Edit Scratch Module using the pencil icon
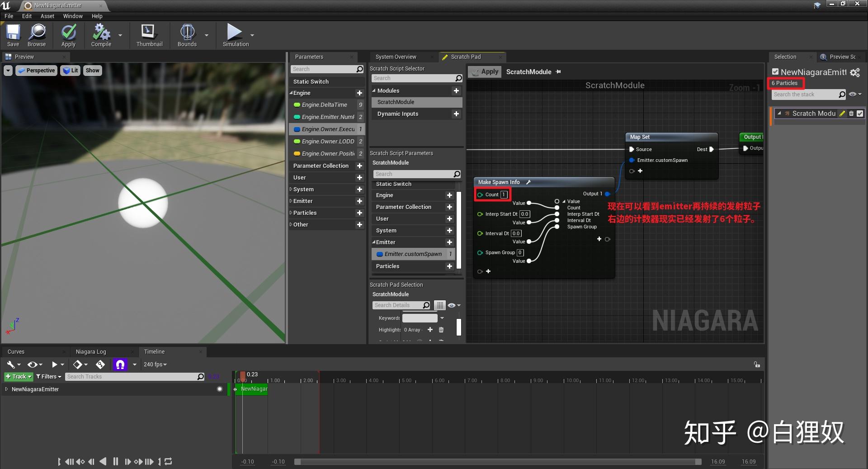 842,114
